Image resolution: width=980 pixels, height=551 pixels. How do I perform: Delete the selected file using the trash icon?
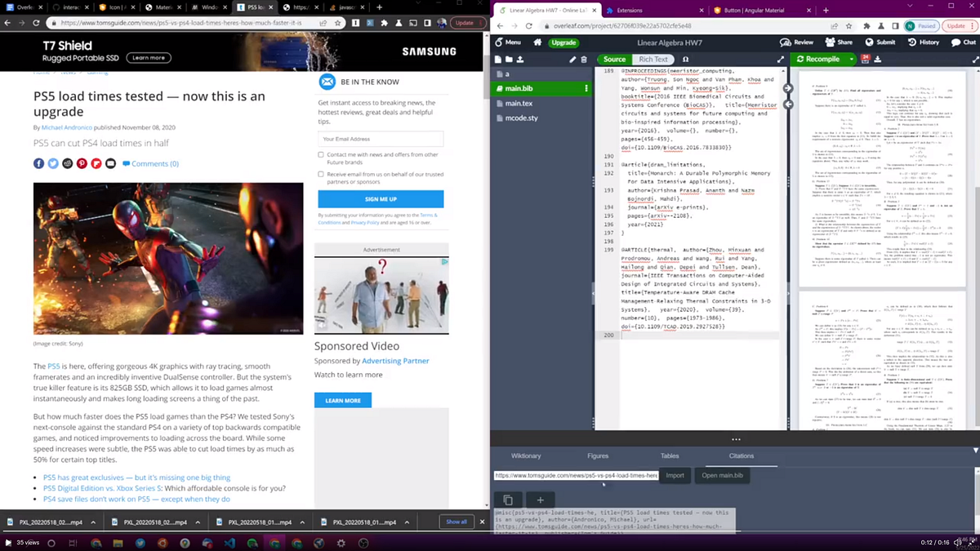tap(584, 58)
